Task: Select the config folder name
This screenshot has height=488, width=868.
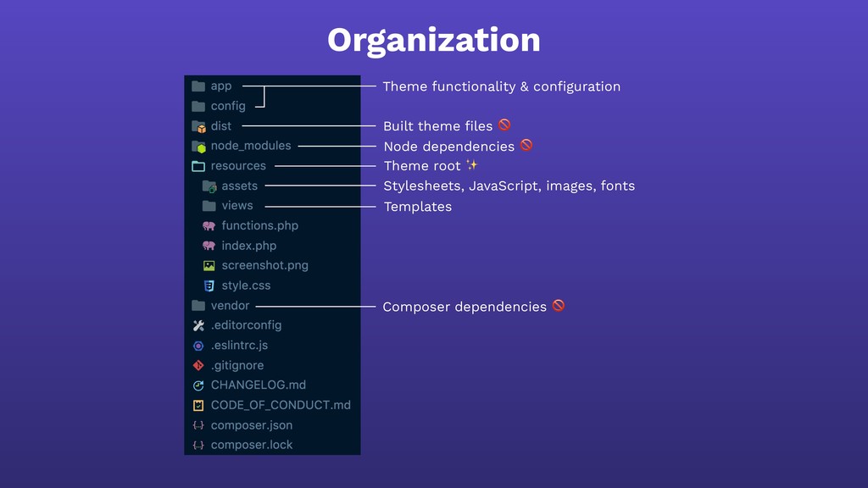Action: (x=228, y=106)
